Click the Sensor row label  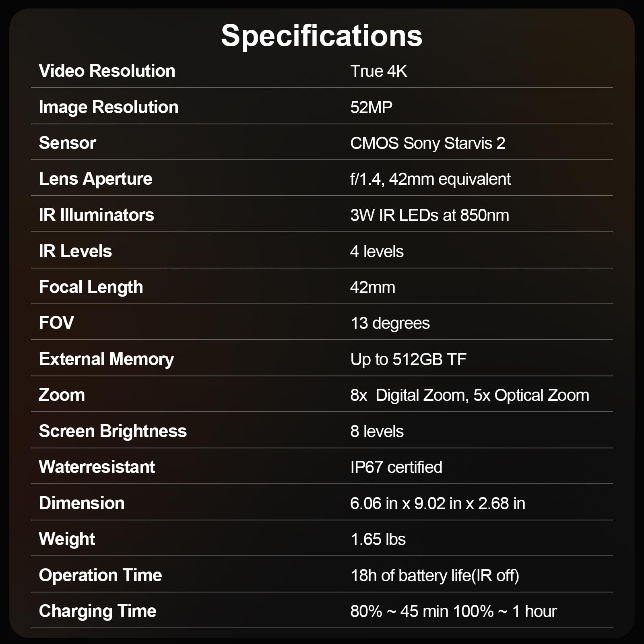67,143
